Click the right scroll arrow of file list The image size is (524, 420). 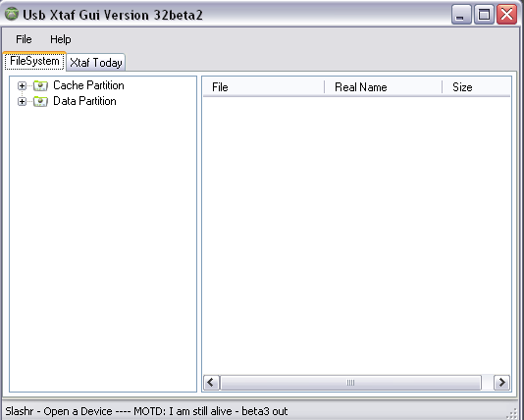[502, 383]
